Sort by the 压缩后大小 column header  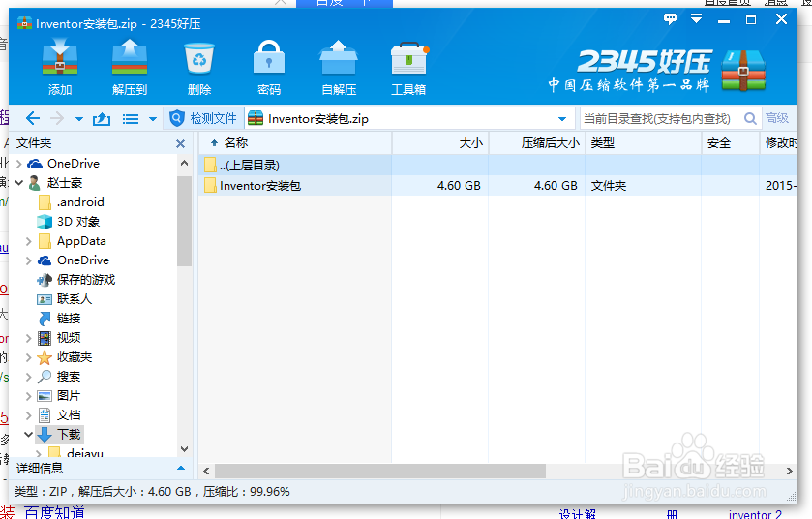tap(537, 143)
